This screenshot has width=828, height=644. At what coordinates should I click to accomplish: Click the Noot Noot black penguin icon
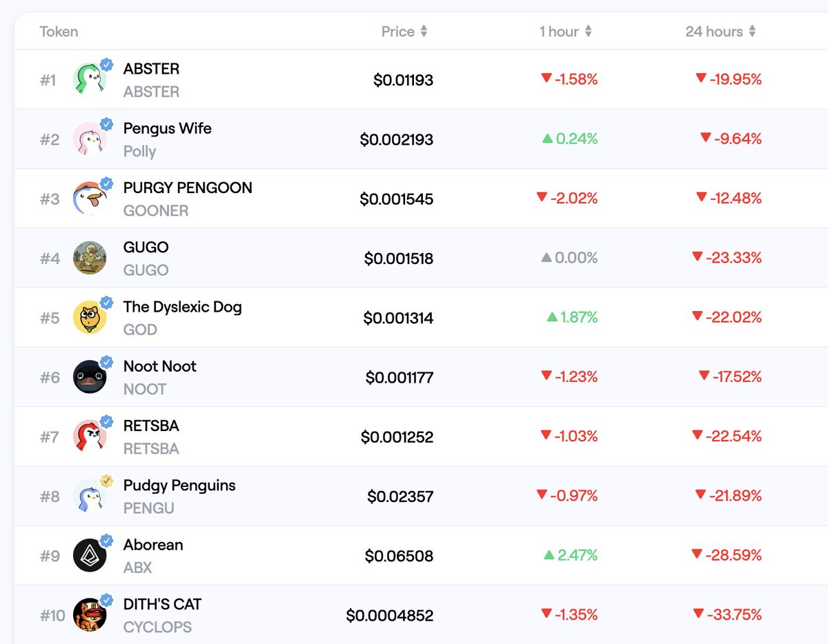(90, 377)
